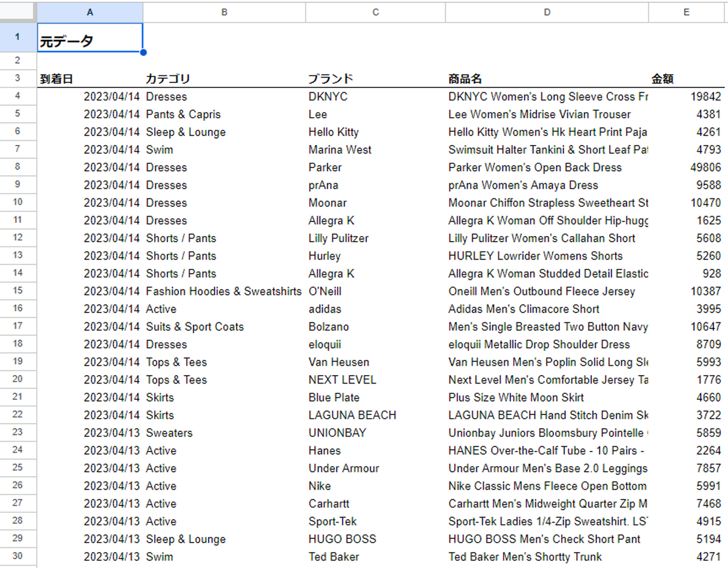Viewport: 728px width, 568px height.
Task: Select brand cell eloquii
Action: (376, 344)
